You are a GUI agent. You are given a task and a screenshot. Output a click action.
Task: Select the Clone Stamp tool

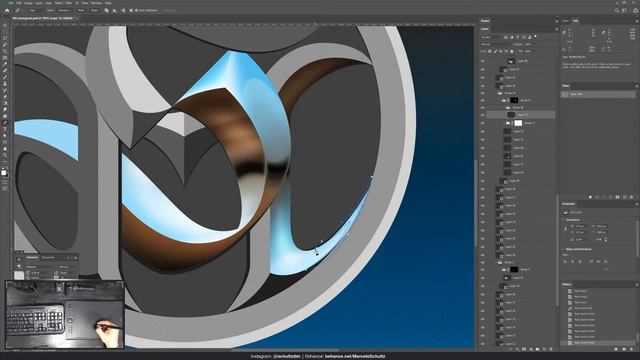(5, 84)
